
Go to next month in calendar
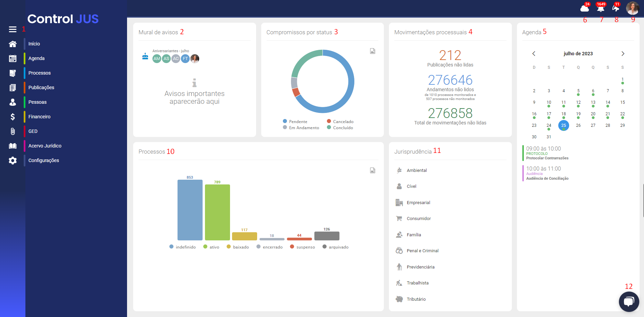[623, 54]
